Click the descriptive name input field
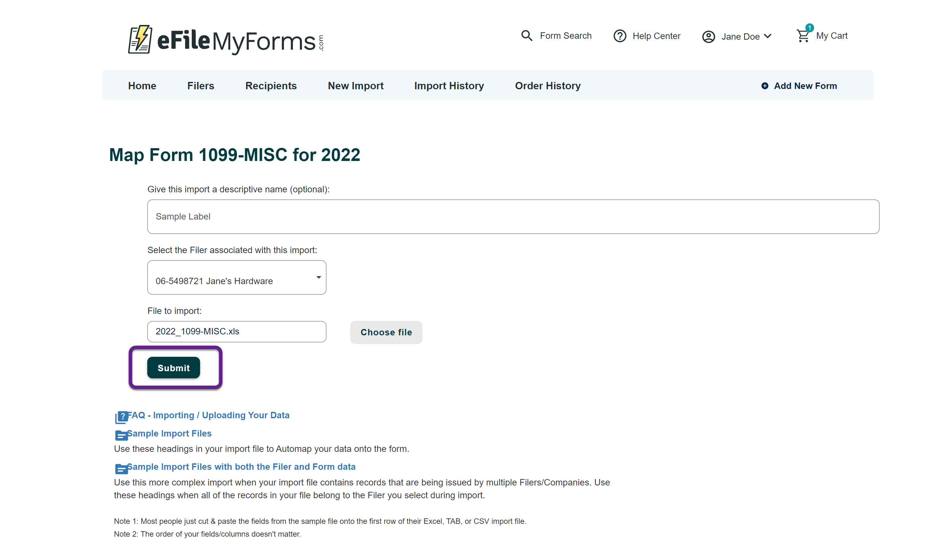Screen dimensions: 936x560 click(x=513, y=217)
